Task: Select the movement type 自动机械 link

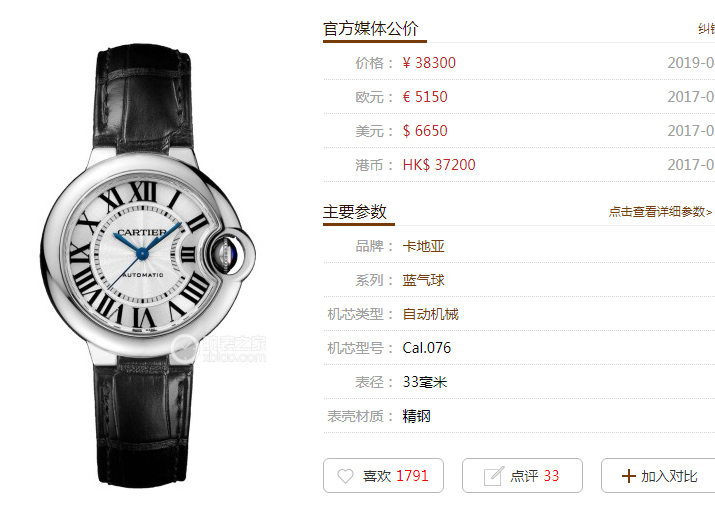Action: 430,314
